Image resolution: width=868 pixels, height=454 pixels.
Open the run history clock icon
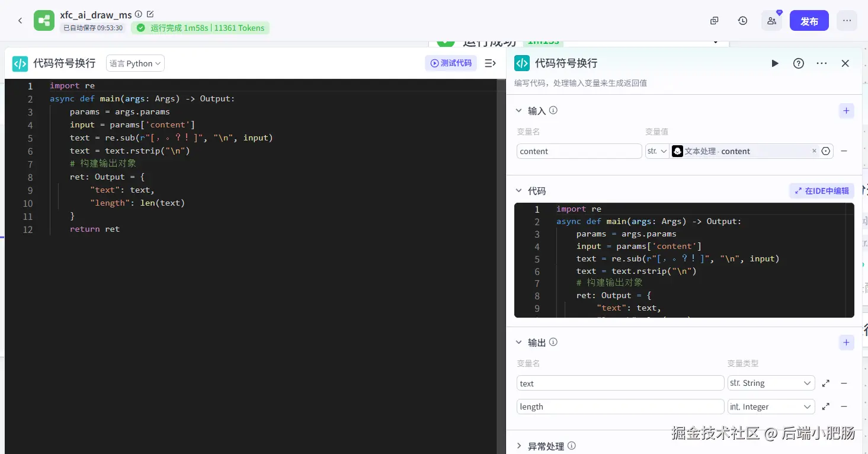[742, 21]
